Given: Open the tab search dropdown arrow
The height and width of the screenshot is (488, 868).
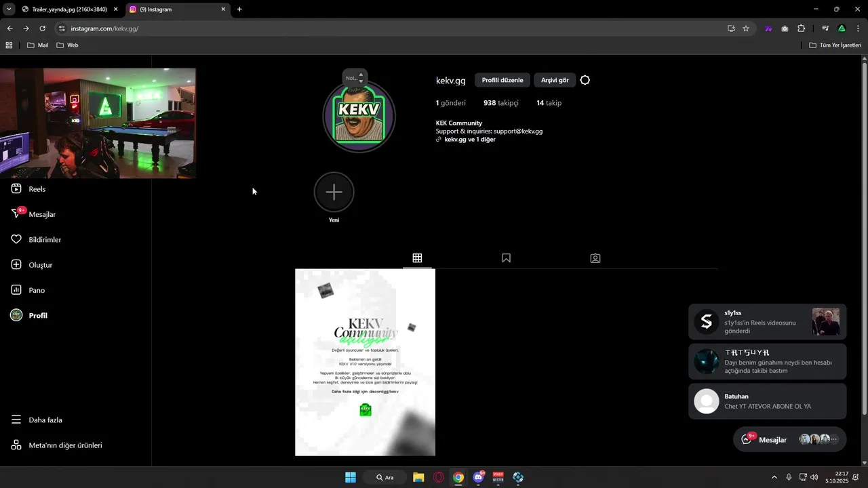Looking at the screenshot, I should 9,9.
